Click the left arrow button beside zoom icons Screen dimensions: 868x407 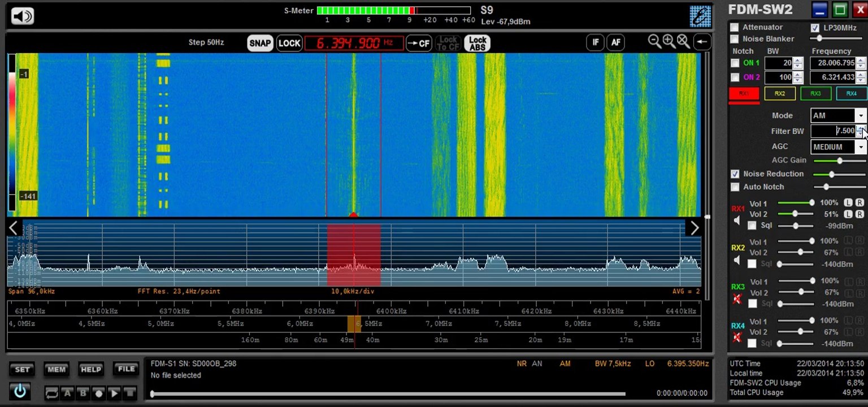point(701,42)
